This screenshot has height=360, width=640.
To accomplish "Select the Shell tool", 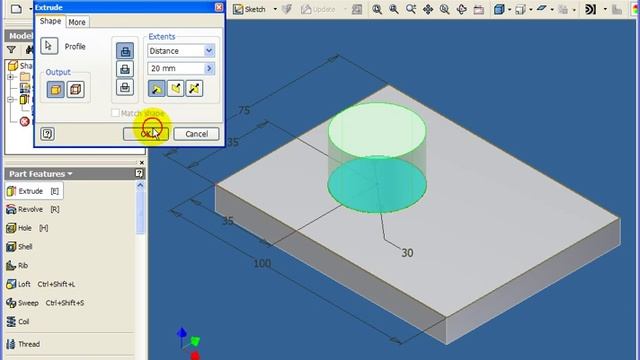I will tap(19, 247).
